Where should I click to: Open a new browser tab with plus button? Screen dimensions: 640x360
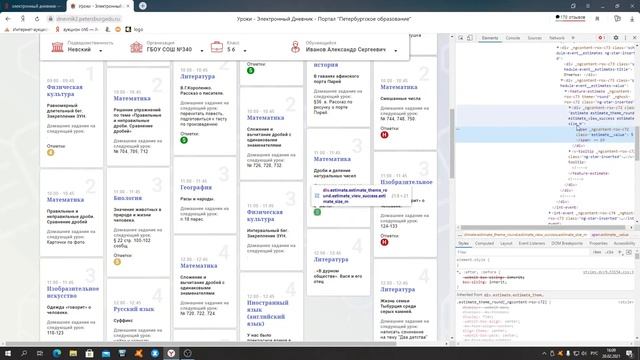pos(142,6)
